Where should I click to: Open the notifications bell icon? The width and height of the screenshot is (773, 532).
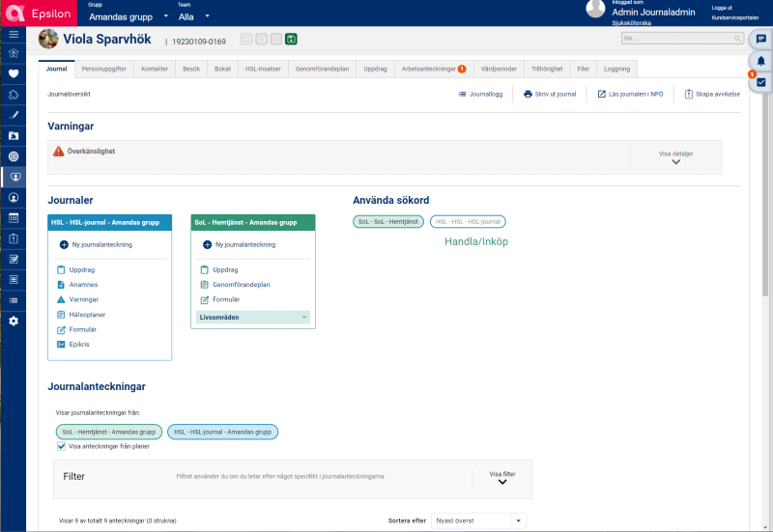coord(761,61)
